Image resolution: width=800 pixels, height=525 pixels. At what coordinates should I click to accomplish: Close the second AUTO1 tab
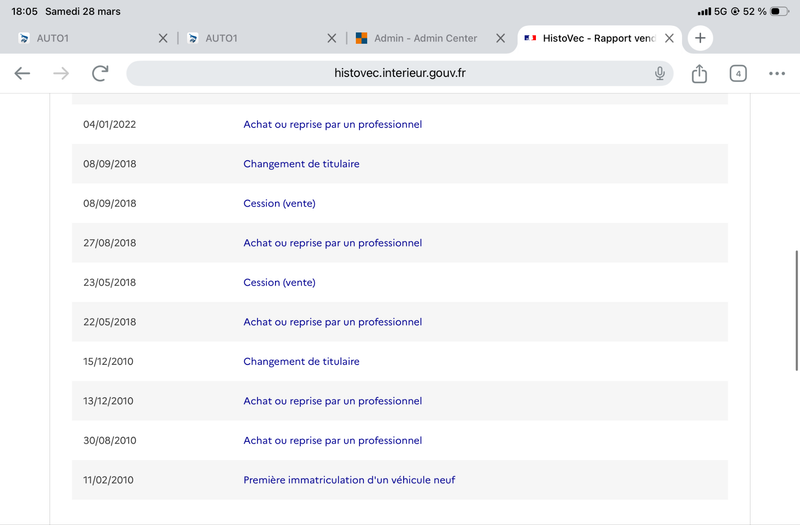click(x=332, y=38)
